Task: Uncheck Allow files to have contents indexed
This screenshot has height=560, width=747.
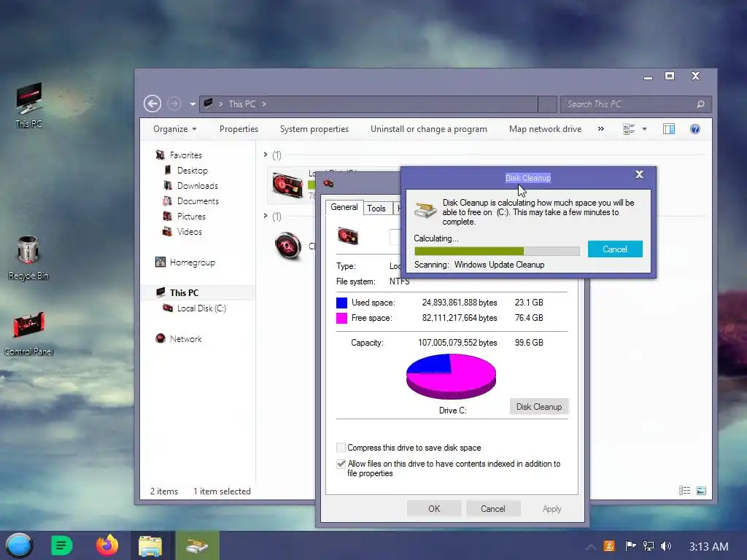Action: point(341,464)
